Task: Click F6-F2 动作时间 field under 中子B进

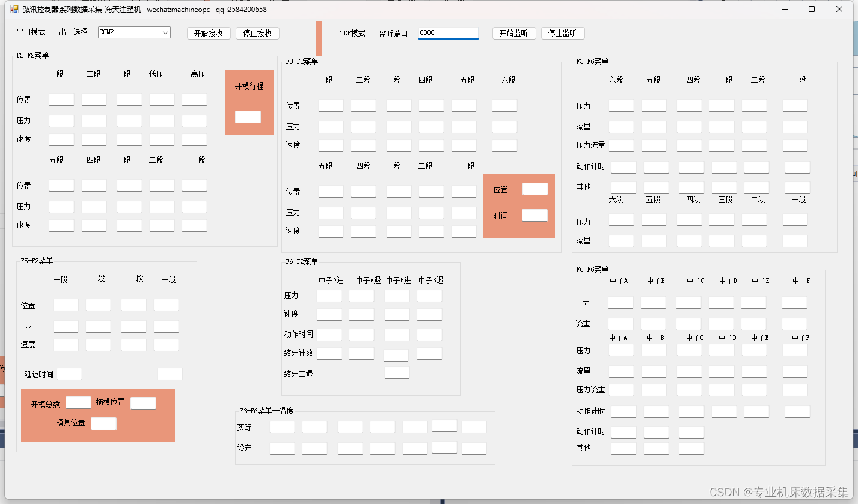Action: [397, 335]
